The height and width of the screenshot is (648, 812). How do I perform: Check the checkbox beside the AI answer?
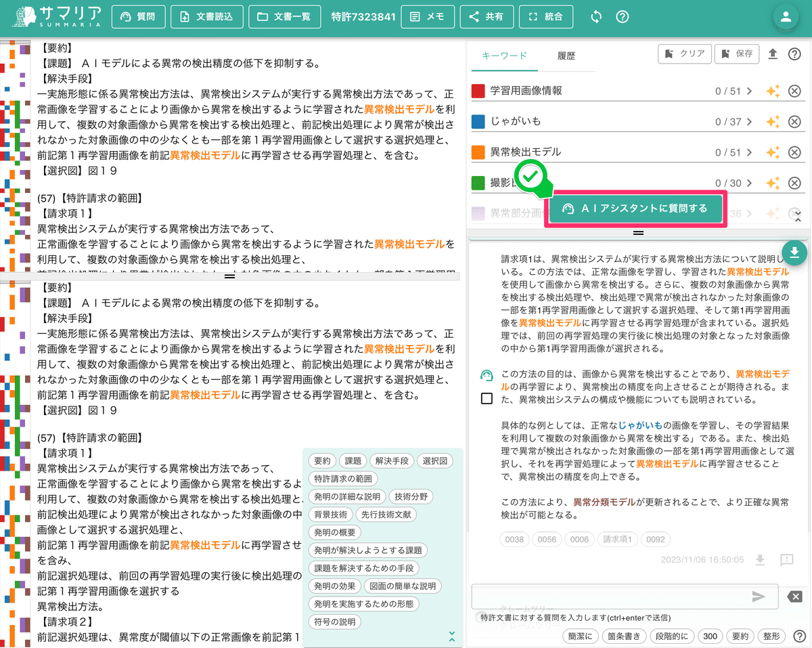(x=485, y=398)
